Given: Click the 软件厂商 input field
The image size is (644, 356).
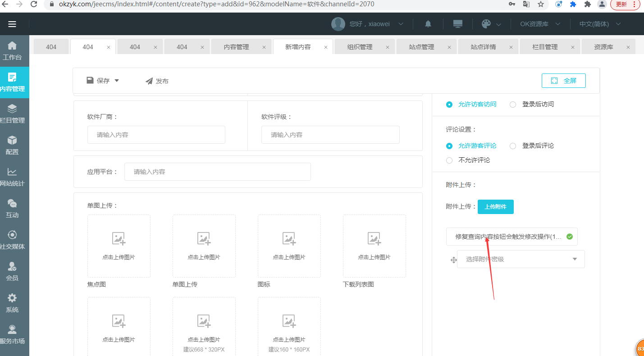Looking at the screenshot, I should (x=156, y=135).
